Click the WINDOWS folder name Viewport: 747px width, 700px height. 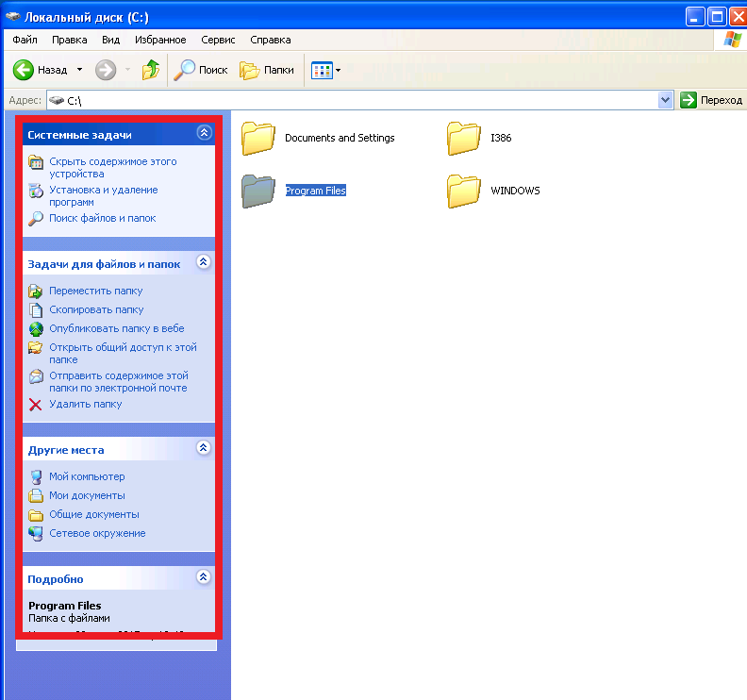pyautogui.click(x=516, y=191)
